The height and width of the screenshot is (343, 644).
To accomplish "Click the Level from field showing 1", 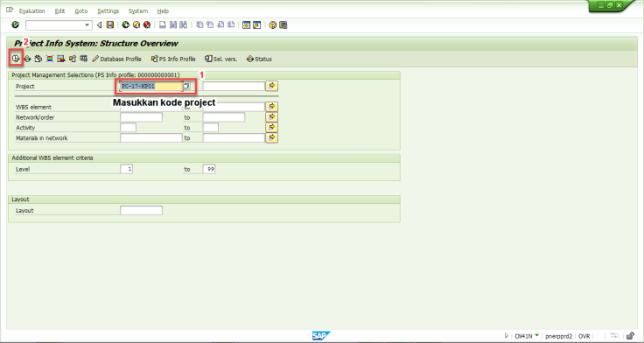I will coord(127,169).
